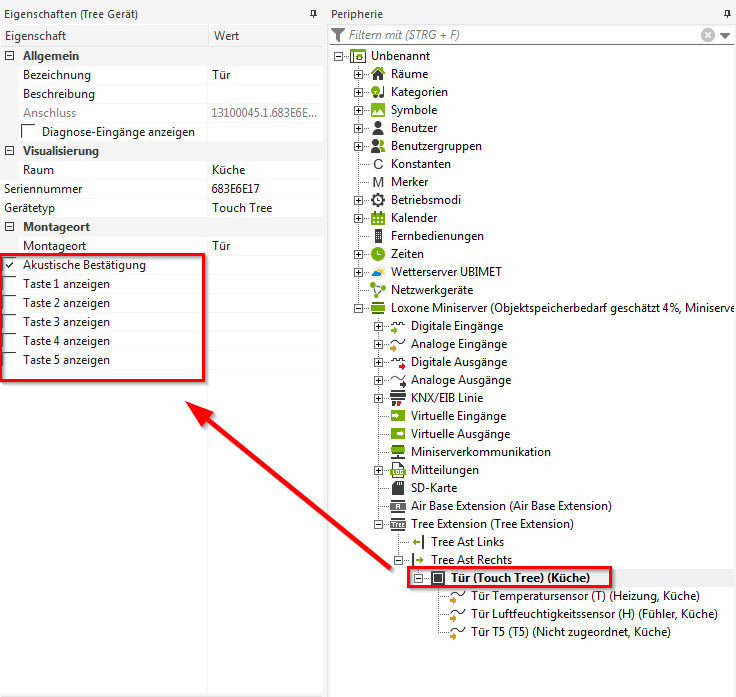Click the Mitteilungen log icon
The width and height of the screenshot is (736, 697).
(398, 470)
